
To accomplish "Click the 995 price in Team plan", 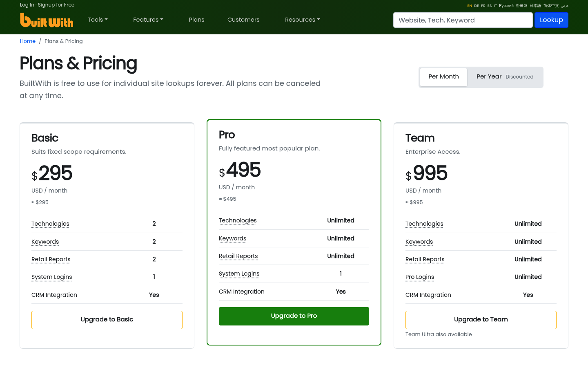I will coord(430,173).
